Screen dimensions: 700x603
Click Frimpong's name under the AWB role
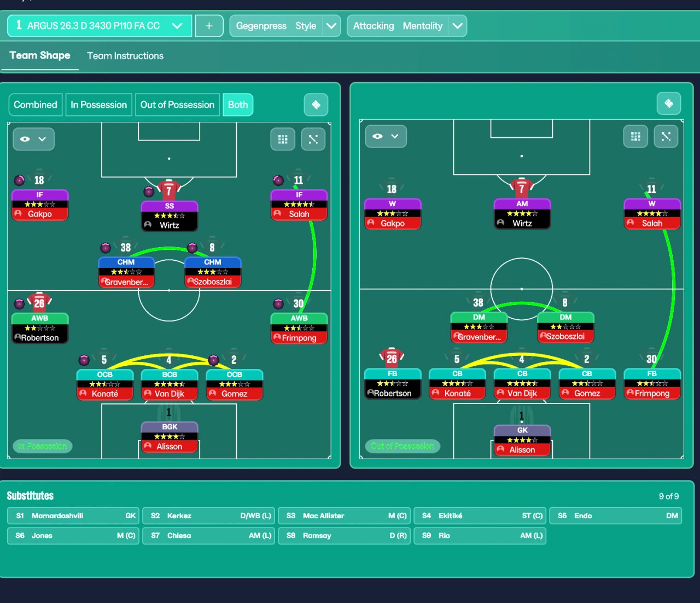(x=299, y=338)
